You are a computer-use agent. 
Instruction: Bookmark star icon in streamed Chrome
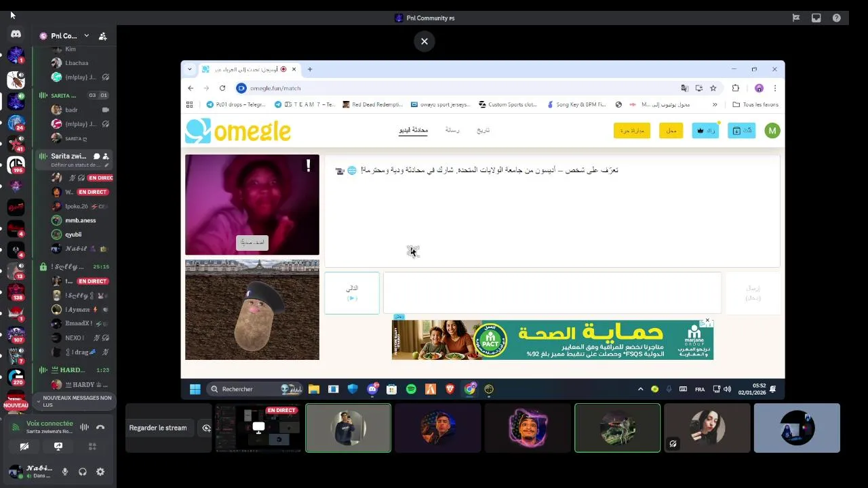click(x=713, y=88)
